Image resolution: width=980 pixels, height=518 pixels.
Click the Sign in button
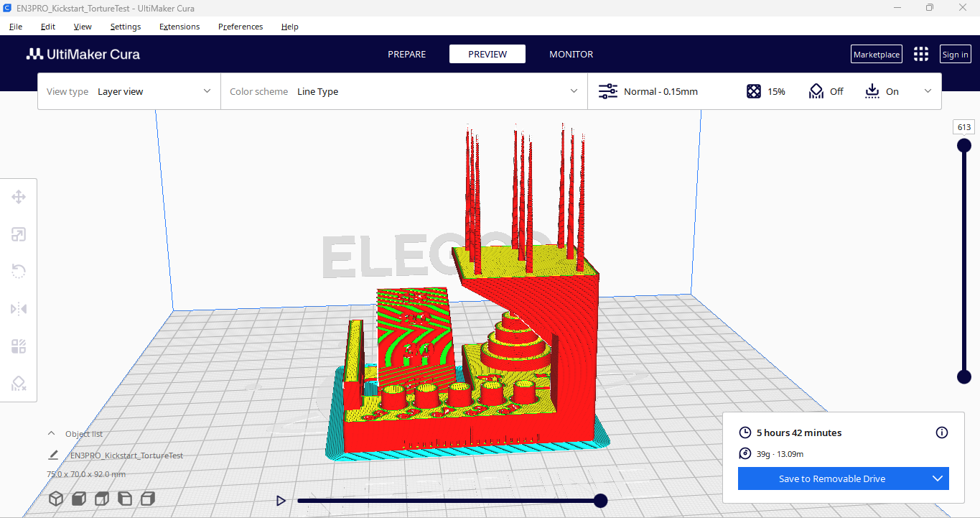pos(955,55)
